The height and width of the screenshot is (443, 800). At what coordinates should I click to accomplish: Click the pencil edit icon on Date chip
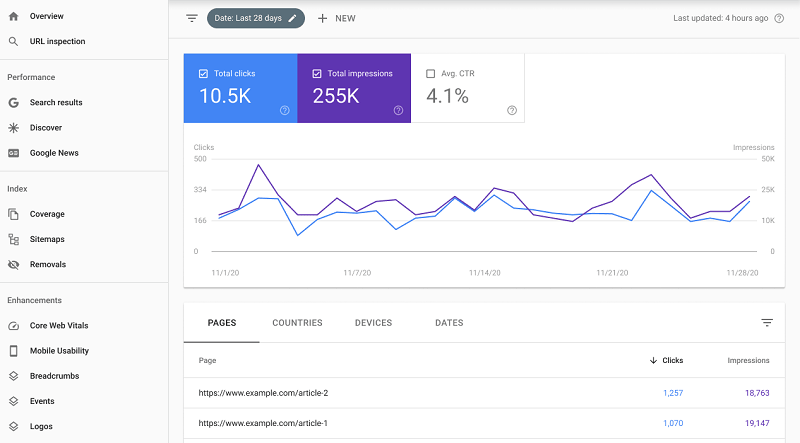pyautogui.click(x=292, y=18)
